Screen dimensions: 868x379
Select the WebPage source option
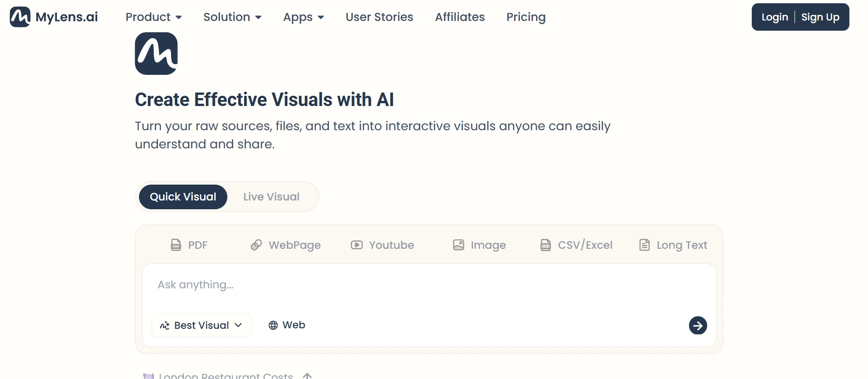point(285,245)
